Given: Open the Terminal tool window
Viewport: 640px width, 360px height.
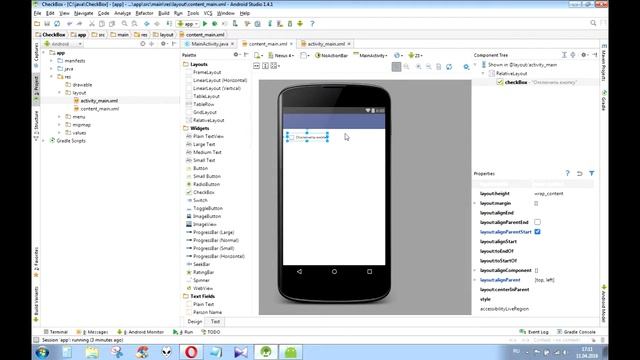Looking at the screenshot, I should 56,332.
